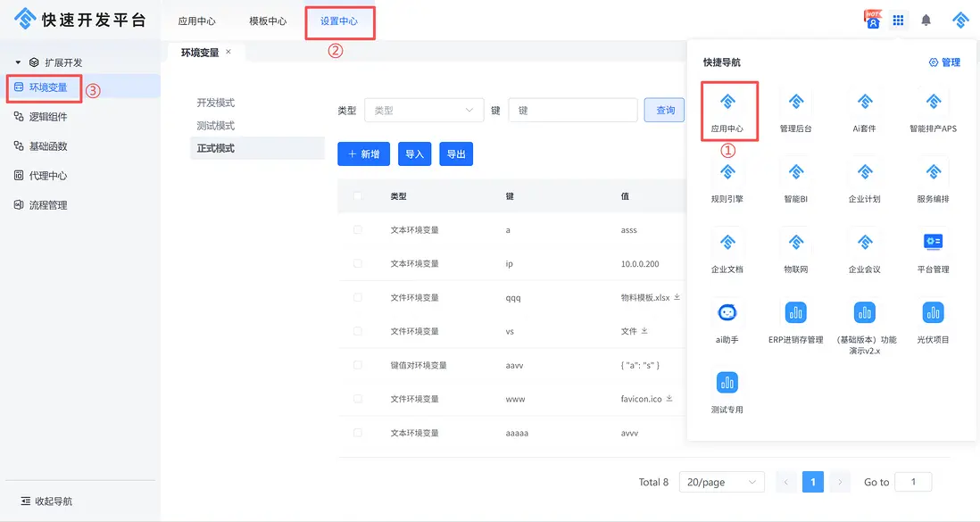Click 收起导航 to collapse sidebar
The height and width of the screenshot is (522, 980).
coord(46,501)
